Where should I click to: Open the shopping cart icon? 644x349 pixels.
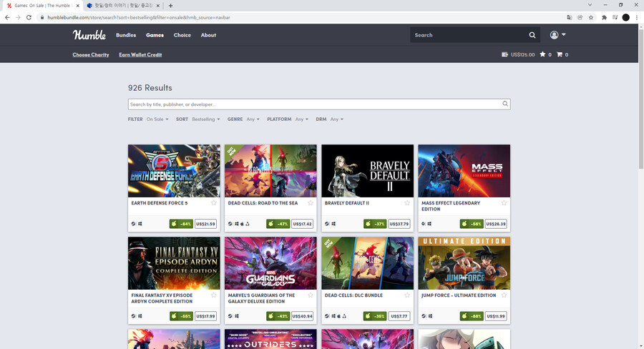point(560,54)
